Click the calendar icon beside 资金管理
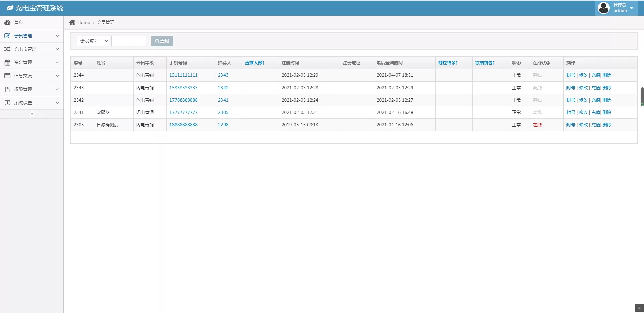The image size is (644, 313). point(7,62)
